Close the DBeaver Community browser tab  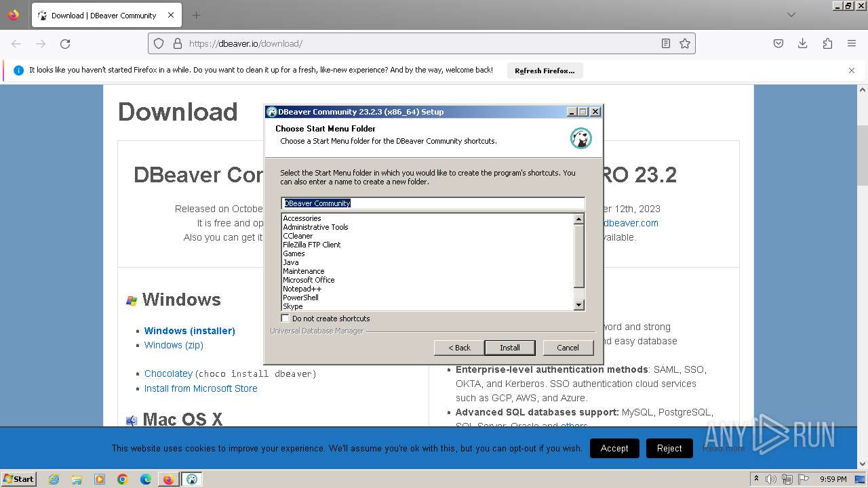point(171,15)
